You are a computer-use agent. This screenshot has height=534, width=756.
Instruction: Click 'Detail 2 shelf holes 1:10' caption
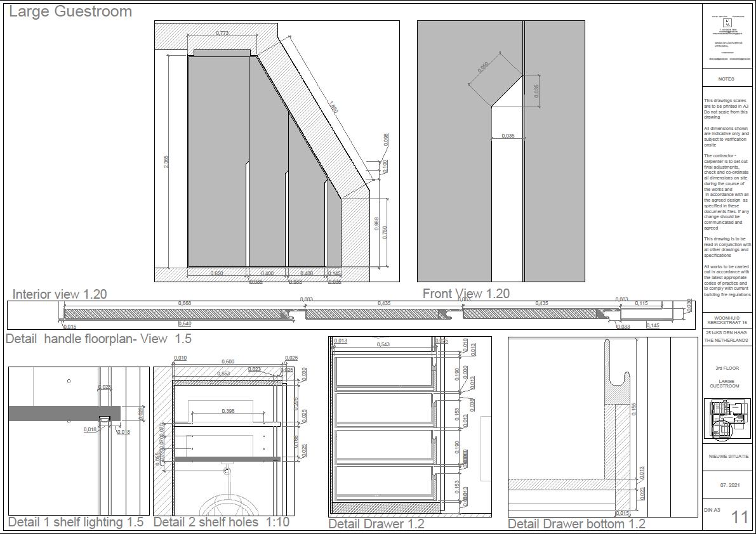[222, 522]
